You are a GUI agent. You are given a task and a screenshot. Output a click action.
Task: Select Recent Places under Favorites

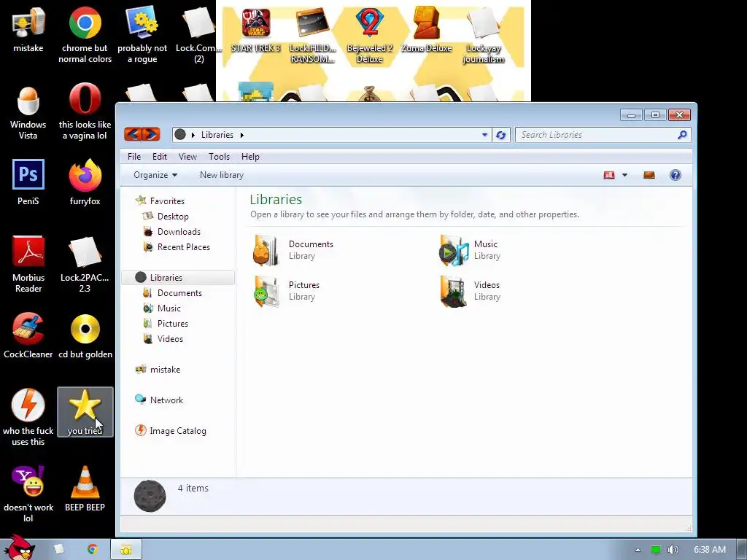coord(177,246)
